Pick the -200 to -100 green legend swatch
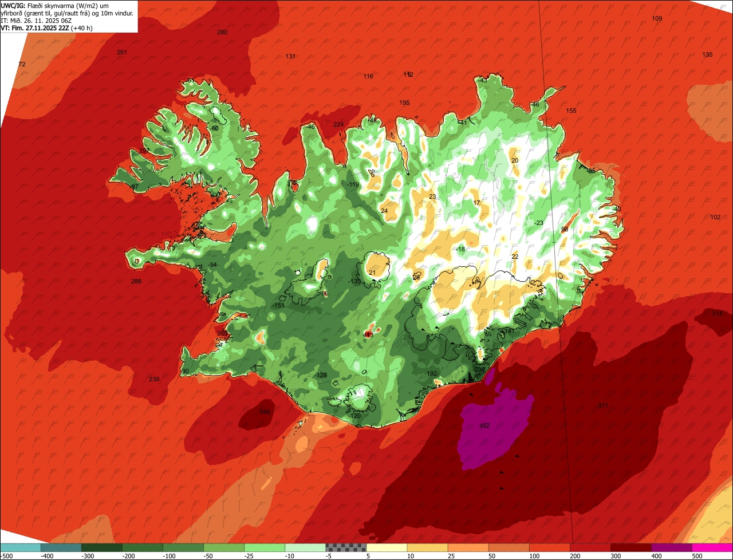Viewport: 733px width, 560px height. [143, 548]
